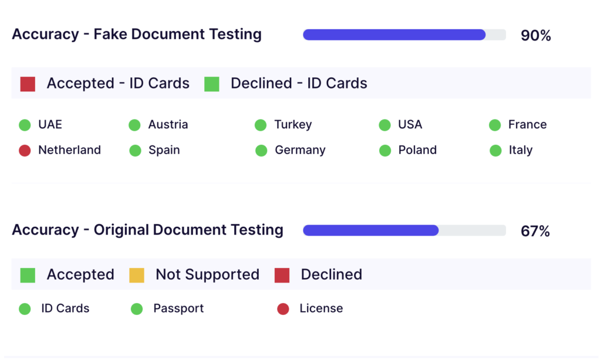Click the USA country label
601x364 pixels.
(x=411, y=125)
